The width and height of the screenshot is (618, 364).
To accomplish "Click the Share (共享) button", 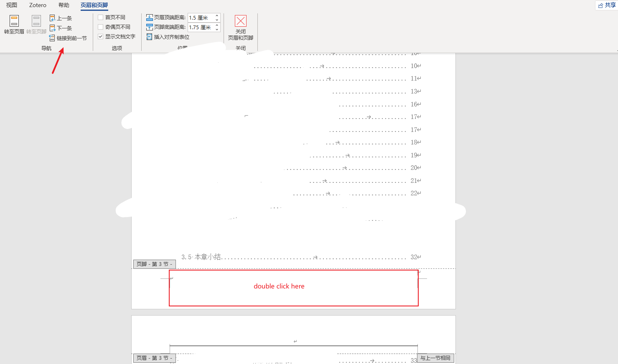I will (607, 5).
